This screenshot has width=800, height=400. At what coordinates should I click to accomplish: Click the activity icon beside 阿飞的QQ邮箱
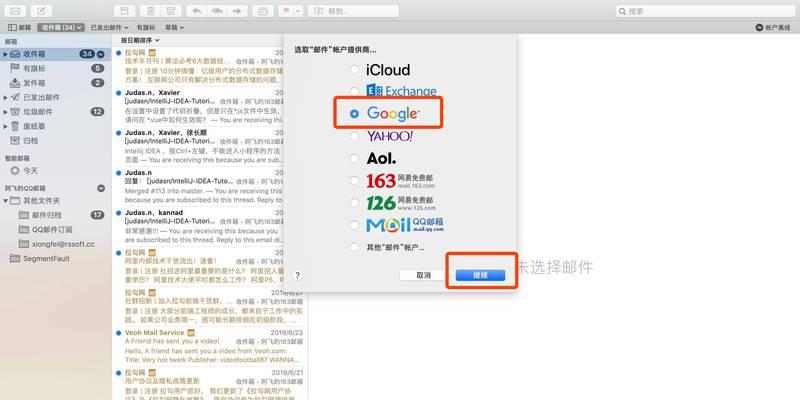click(x=101, y=188)
